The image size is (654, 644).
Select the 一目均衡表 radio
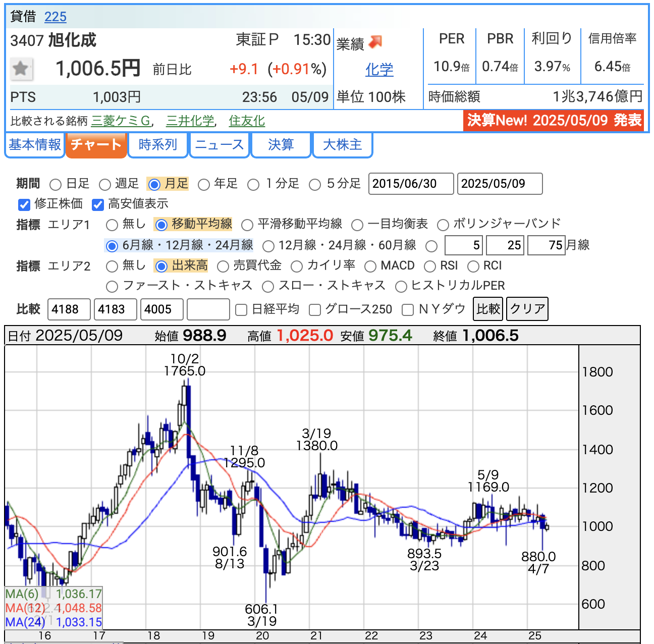click(357, 225)
